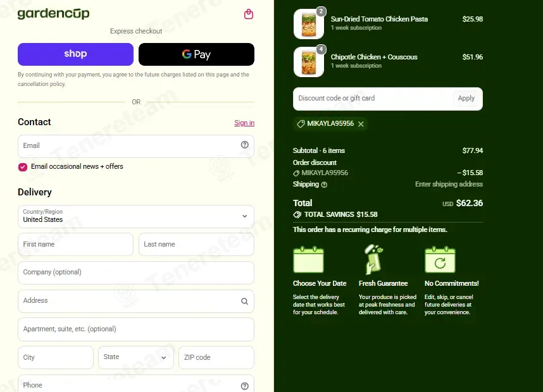Focus the Email input field

pos(136,146)
